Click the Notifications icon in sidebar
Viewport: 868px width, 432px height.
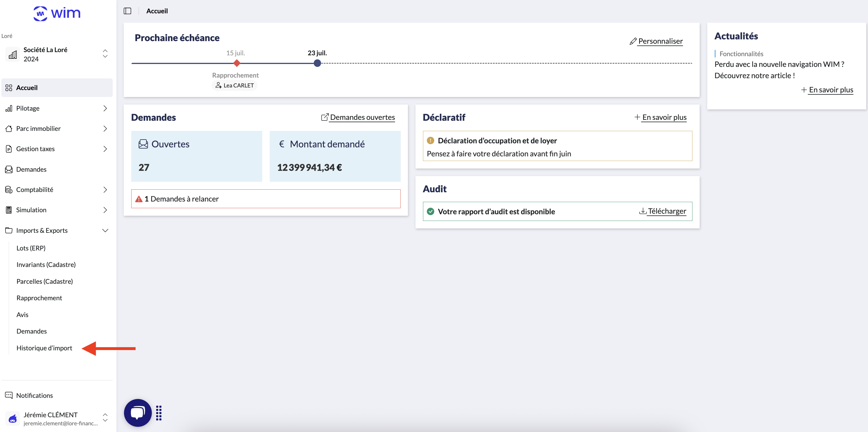9,395
